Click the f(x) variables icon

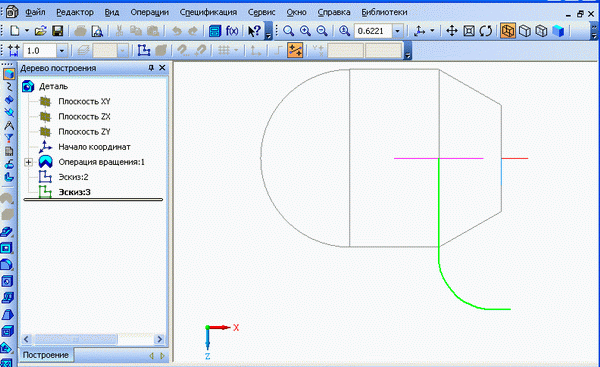click(x=232, y=31)
